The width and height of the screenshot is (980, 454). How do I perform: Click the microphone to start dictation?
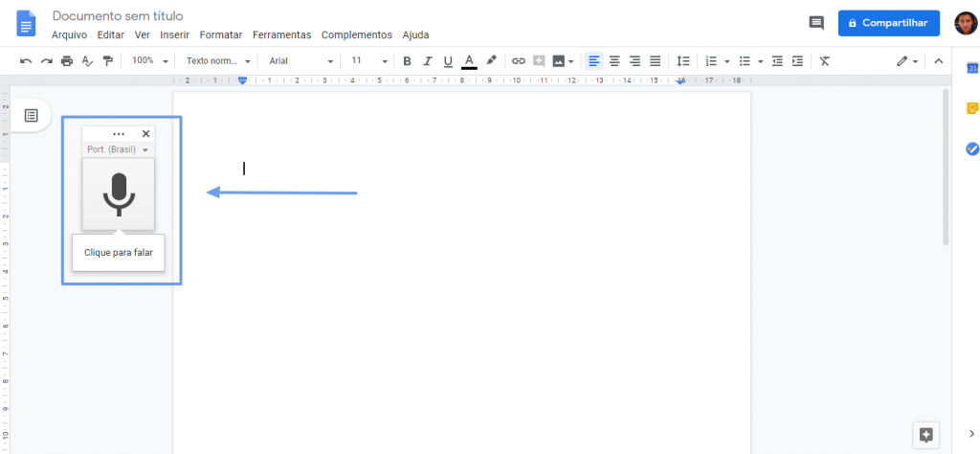[119, 193]
